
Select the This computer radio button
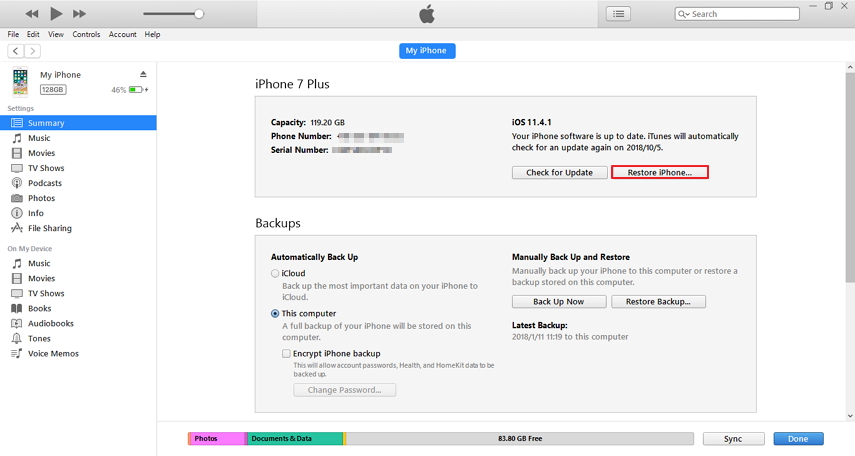(x=275, y=314)
